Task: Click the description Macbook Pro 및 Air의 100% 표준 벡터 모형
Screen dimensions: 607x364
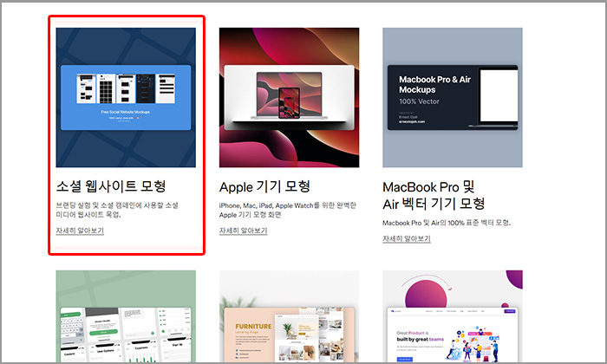Action: click(447, 223)
